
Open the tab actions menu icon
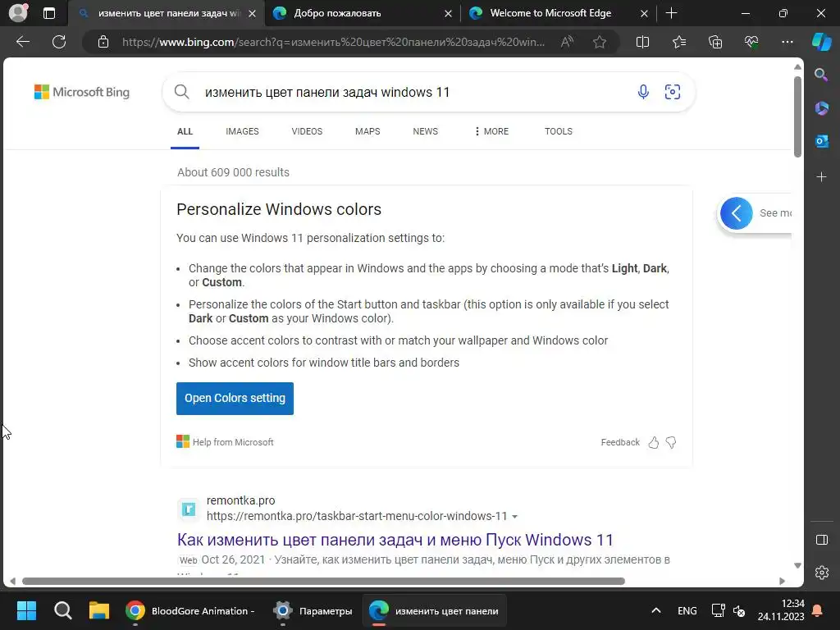point(49,13)
